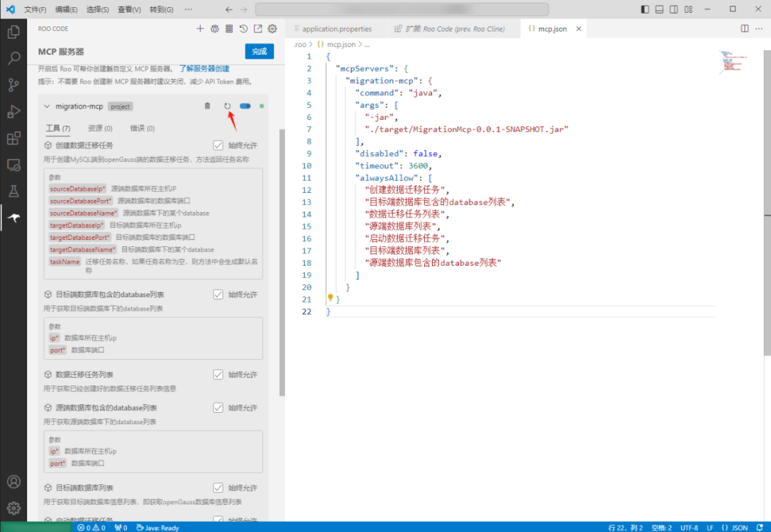Open the 文件(F) menu
Screen dimensions: 771x532
(x=35, y=9)
